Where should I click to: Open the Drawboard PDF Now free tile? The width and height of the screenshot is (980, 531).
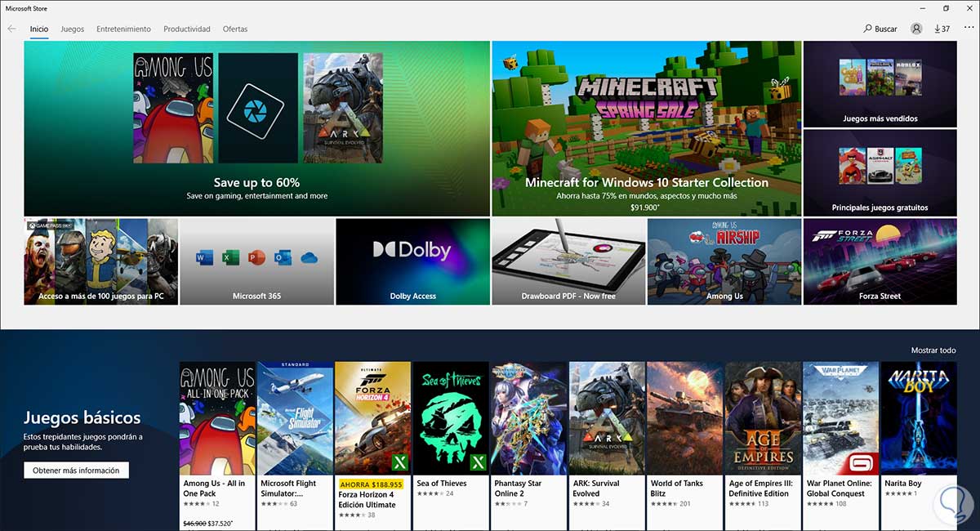(568, 261)
